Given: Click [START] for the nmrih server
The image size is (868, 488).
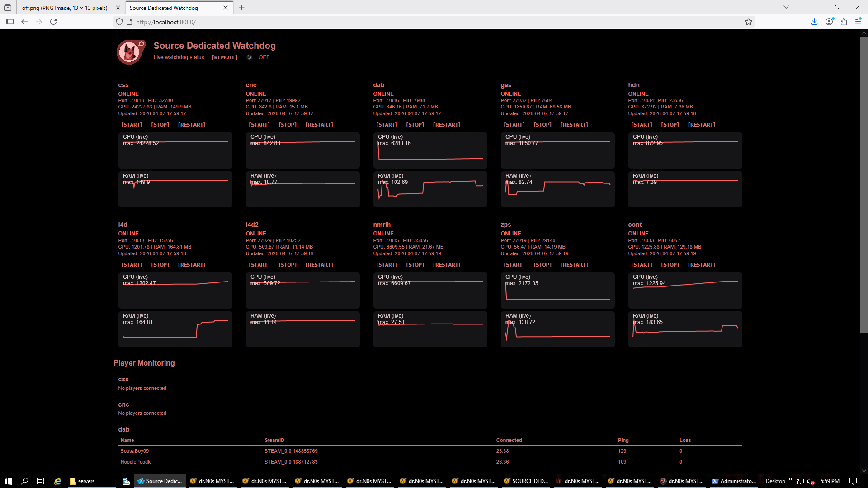Looking at the screenshot, I should coord(387,265).
